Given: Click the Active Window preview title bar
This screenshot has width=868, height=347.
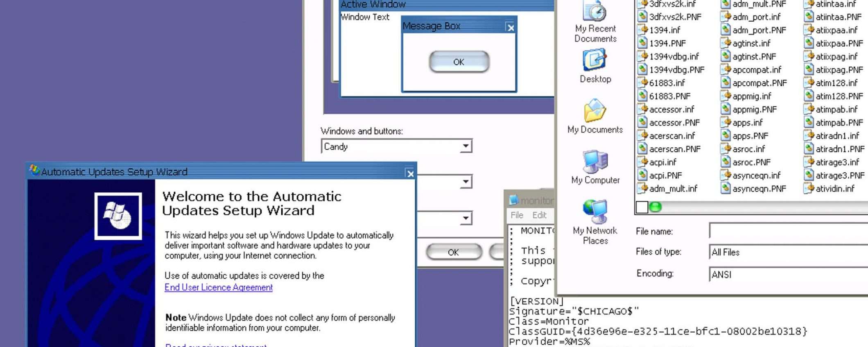Looking at the screenshot, I should point(447,5).
